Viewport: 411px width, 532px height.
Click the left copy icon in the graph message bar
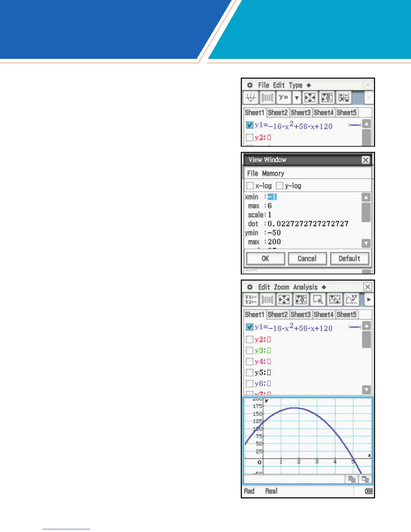(x=352, y=479)
